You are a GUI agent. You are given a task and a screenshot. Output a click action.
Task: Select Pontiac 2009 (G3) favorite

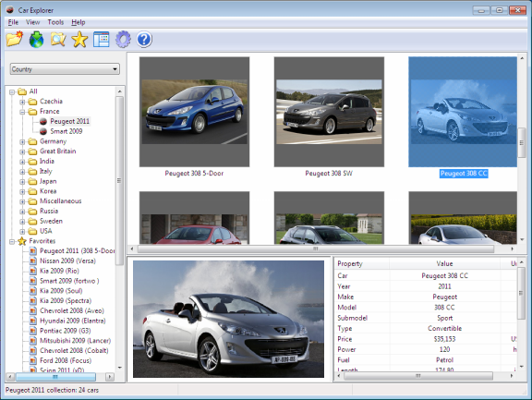pos(66,331)
